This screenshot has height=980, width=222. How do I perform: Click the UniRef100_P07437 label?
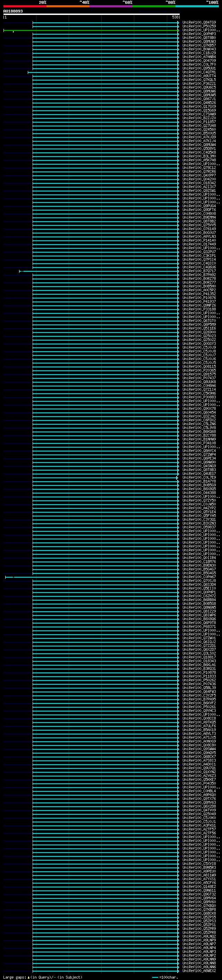[199, 378]
